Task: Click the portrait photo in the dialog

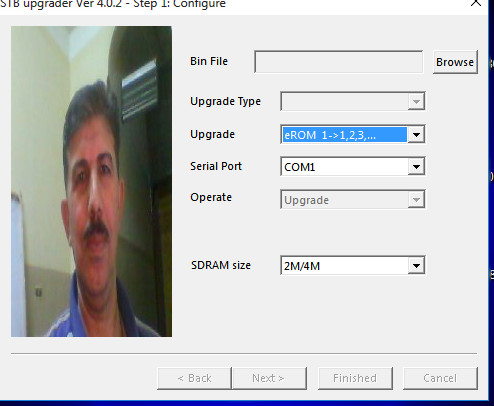Action: tap(92, 181)
